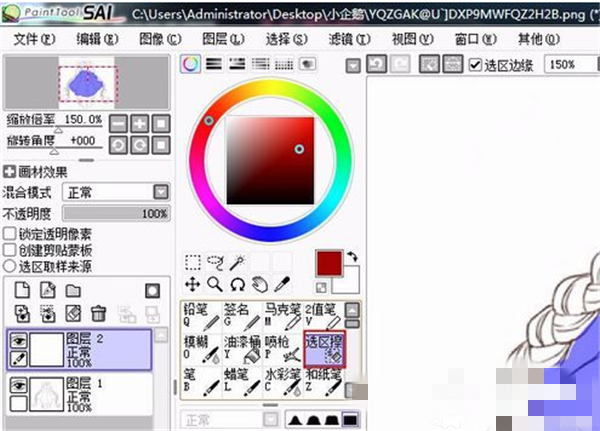This screenshot has width=600, height=431.
Task: Select the rectangular selection tool
Action: (193, 263)
